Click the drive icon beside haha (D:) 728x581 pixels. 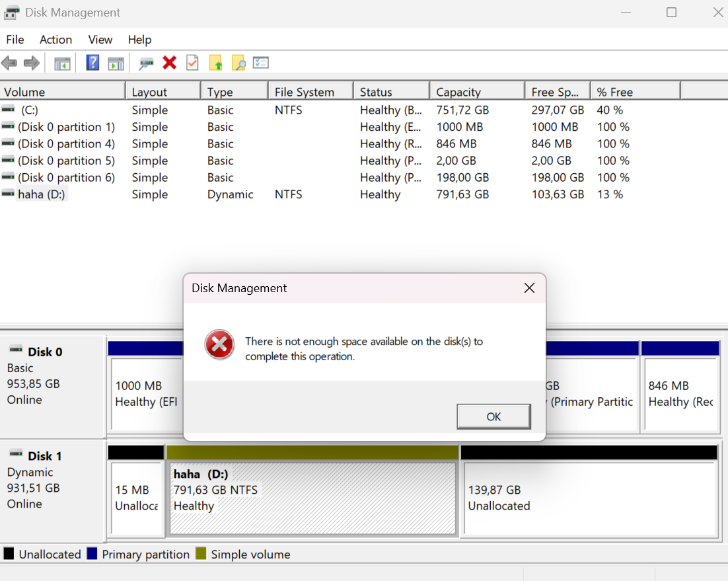(6, 194)
